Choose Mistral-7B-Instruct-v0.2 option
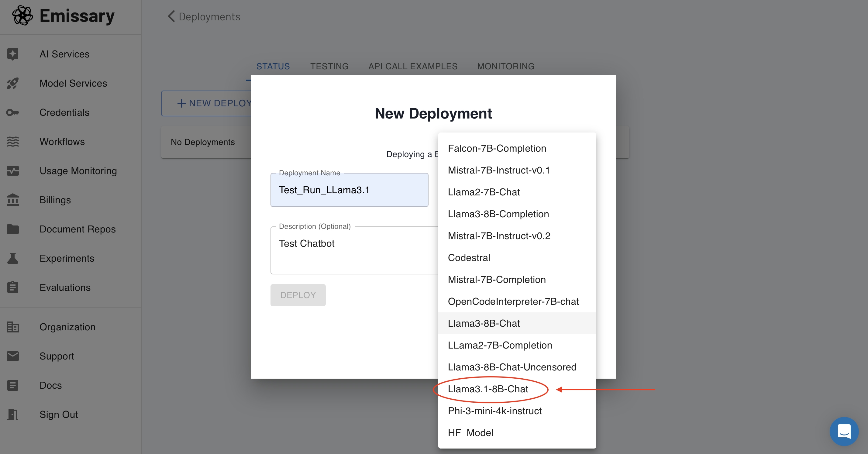The height and width of the screenshot is (454, 868). click(x=517, y=236)
